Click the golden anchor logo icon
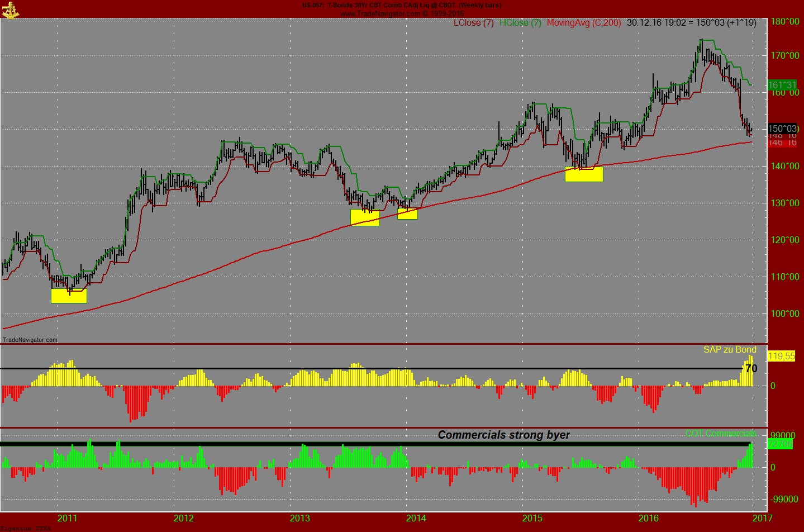Viewport: 804px width, 532px height. [11, 10]
